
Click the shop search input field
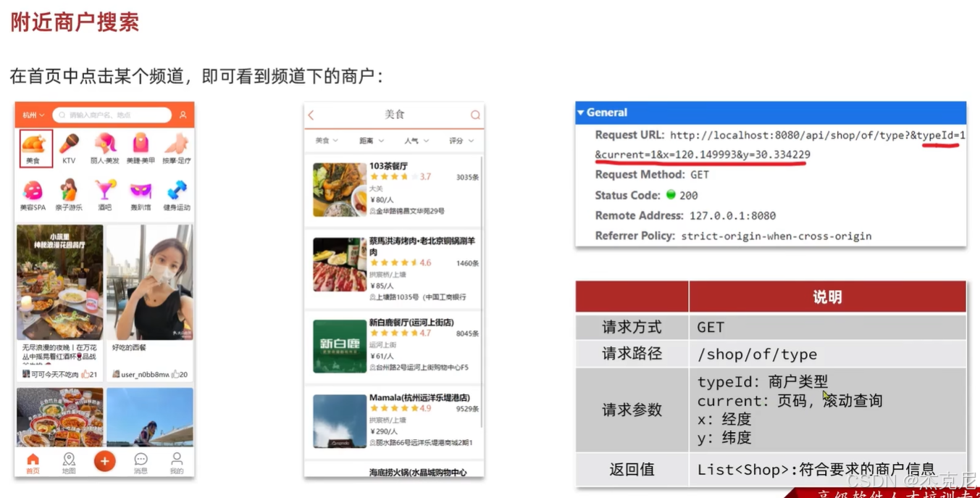pyautogui.click(x=112, y=115)
